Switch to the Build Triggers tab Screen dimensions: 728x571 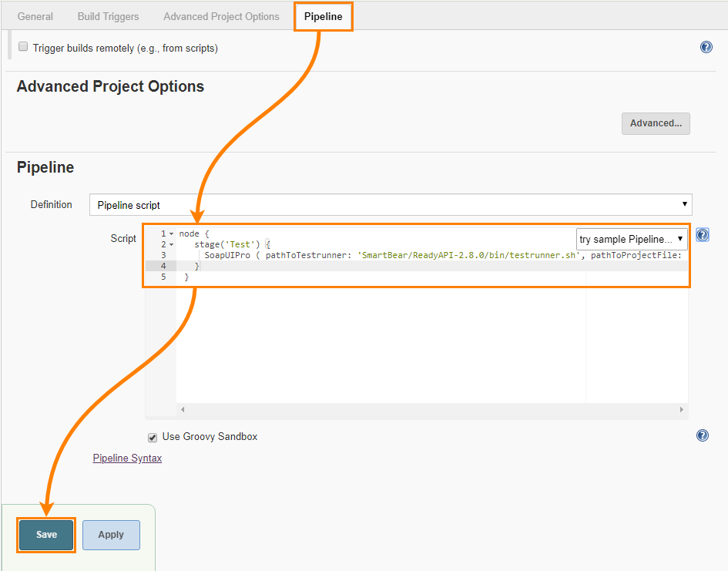pyautogui.click(x=108, y=15)
